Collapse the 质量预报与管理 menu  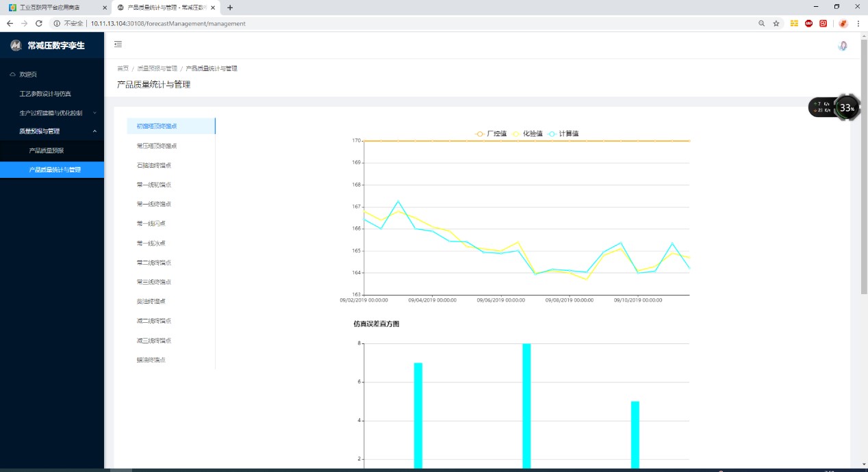pos(52,131)
